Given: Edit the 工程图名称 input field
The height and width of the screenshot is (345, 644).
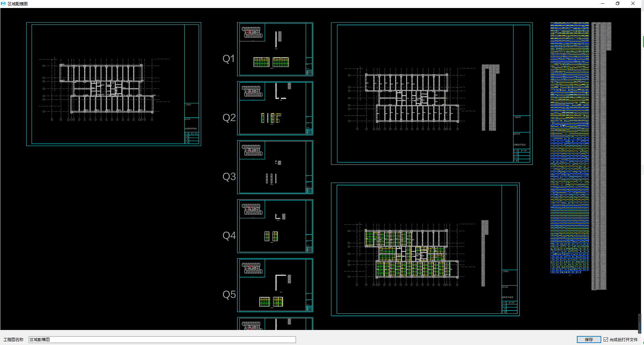Looking at the screenshot, I should pos(162,339).
